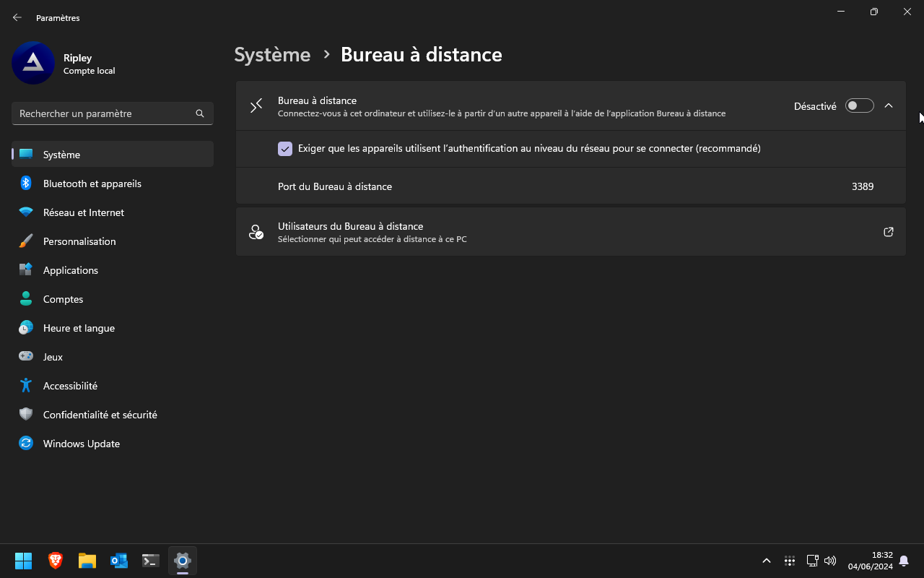Open Windows Update settings

click(x=113, y=444)
